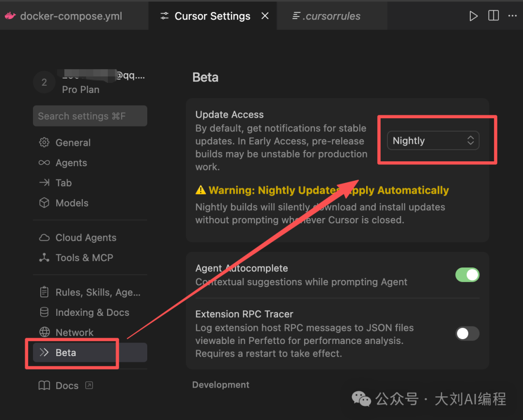Close the Cursor Settings tab
The image size is (523, 420).
(265, 16)
